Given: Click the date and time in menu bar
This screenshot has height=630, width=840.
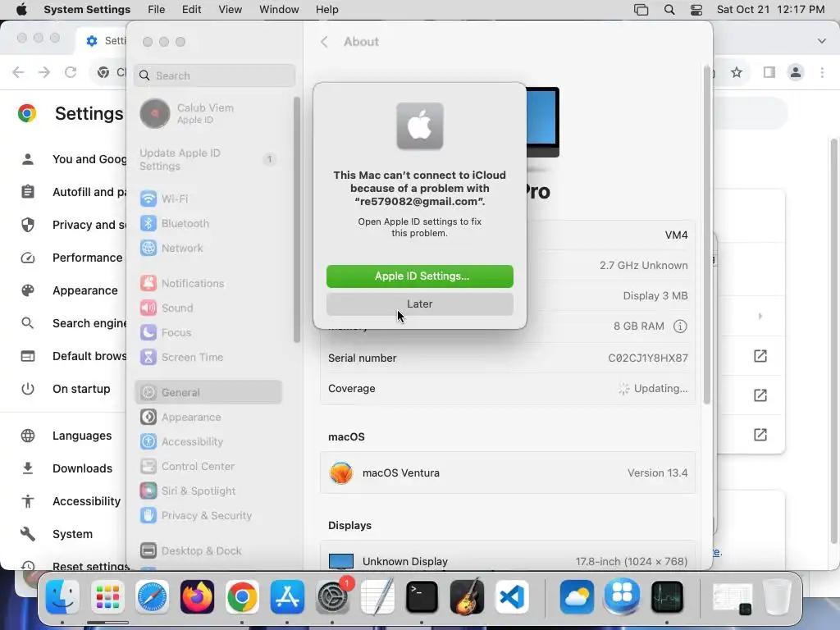Looking at the screenshot, I should 770,10.
